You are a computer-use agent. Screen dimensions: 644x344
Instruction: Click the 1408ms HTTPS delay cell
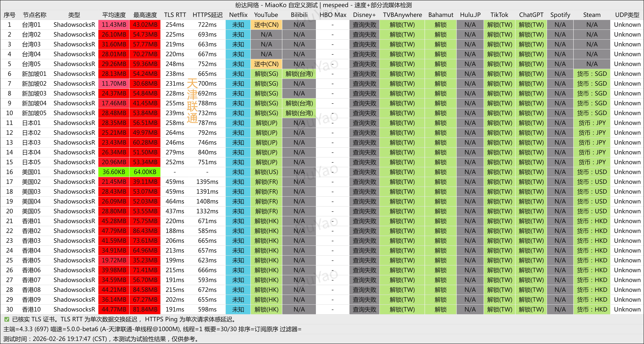pos(207,201)
